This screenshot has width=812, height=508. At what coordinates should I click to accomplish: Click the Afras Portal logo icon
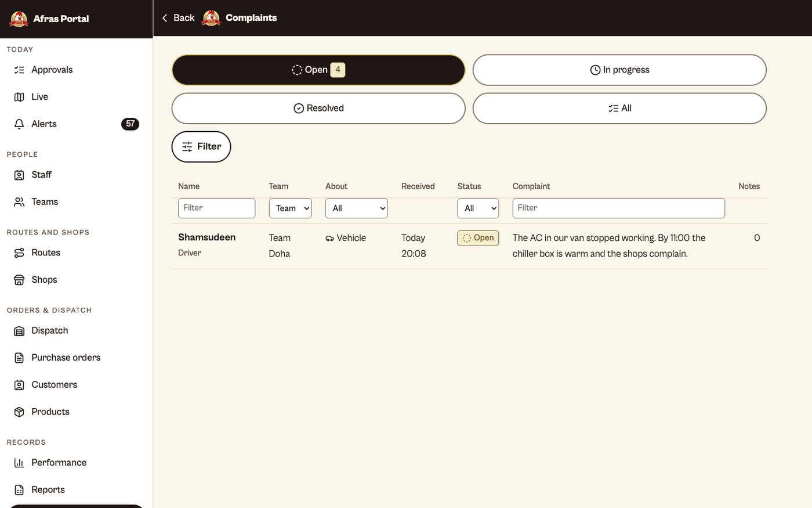pos(19,19)
